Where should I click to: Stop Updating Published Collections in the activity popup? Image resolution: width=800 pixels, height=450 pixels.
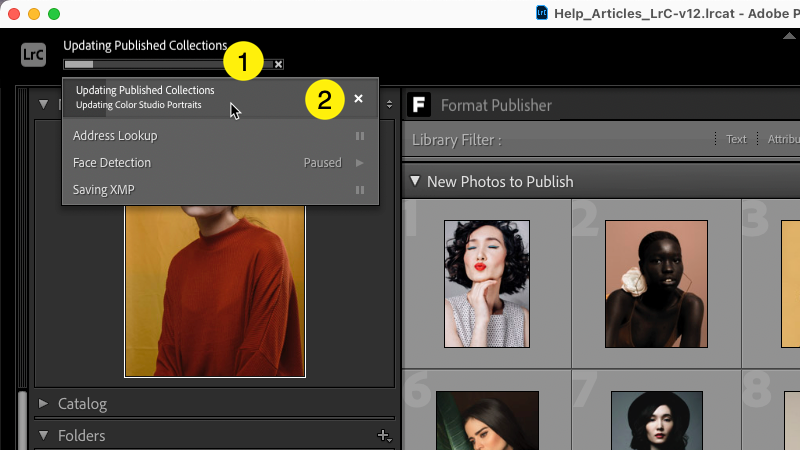[358, 99]
